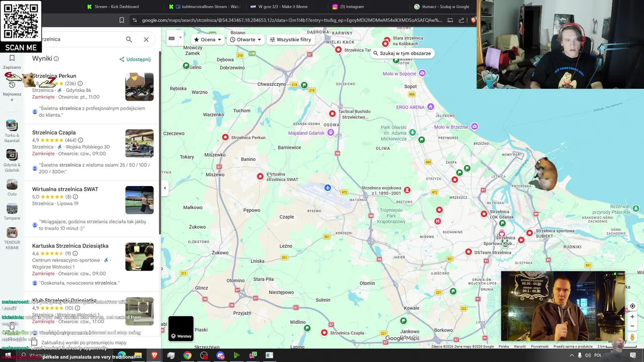The image size is (644, 362).
Task: Click the Strzelnica Czapla map pin
Action: pyautogui.click(x=324, y=333)
